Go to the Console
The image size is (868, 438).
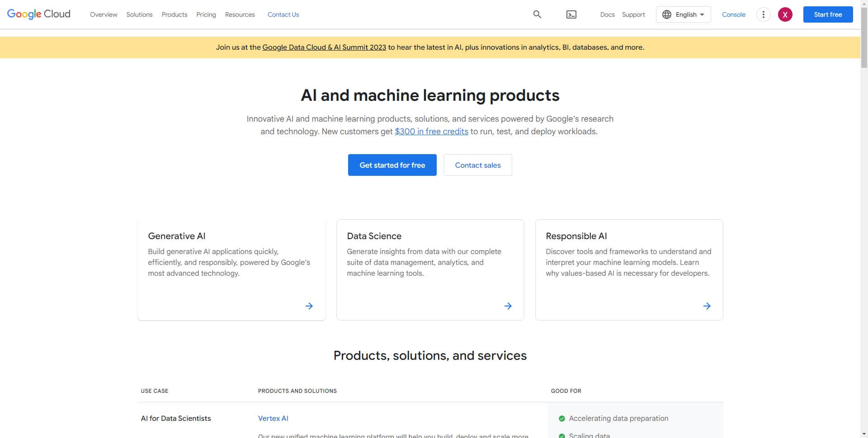[x=734, y=14]
